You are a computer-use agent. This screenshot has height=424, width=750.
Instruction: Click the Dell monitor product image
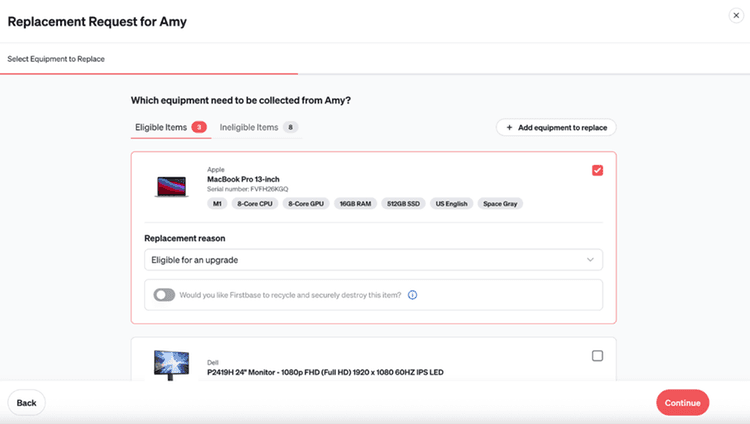(172, 363)
